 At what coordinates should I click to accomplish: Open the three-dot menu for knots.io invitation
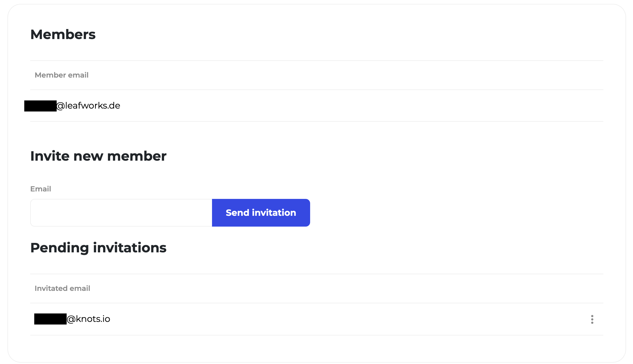point(592,319)
